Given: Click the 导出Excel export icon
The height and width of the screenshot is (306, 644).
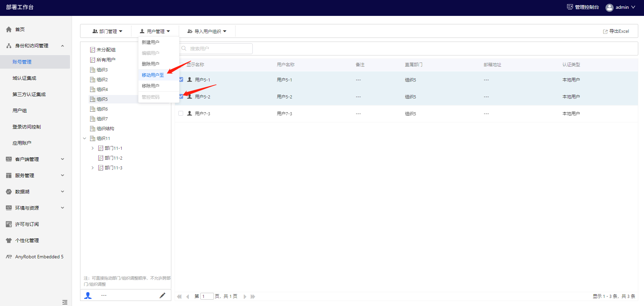Looking at the screenshot, I should point(605,31).
